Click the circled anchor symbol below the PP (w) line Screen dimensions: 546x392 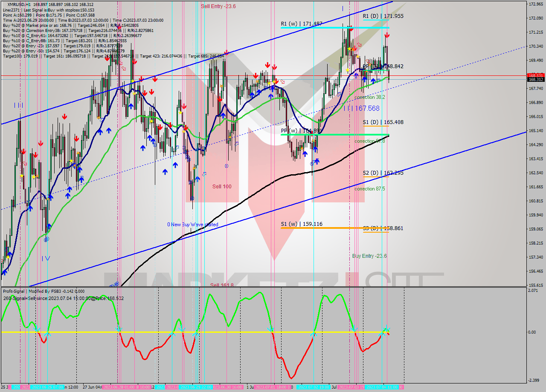(312, 163)
